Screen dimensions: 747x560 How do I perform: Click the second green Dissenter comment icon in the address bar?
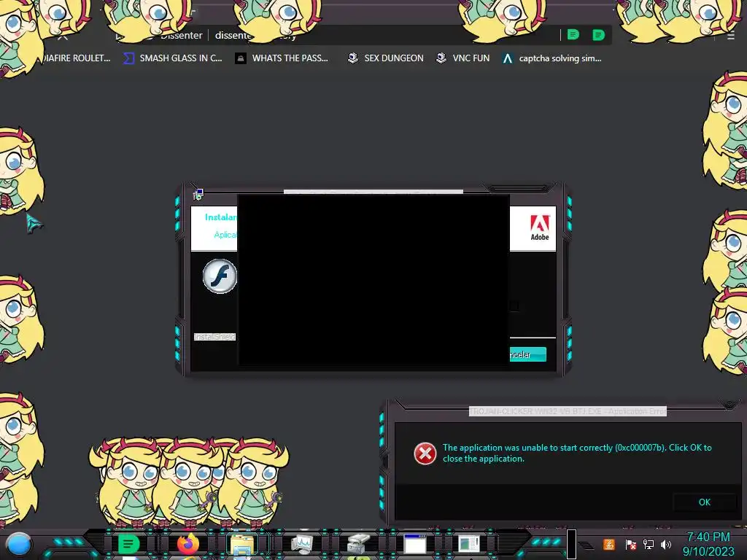598,35
